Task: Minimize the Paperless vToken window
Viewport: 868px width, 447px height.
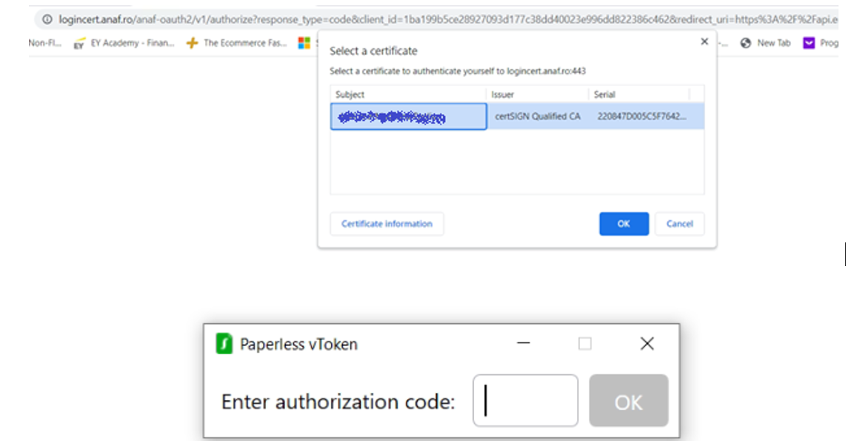Action: click(x=523, y=343)
